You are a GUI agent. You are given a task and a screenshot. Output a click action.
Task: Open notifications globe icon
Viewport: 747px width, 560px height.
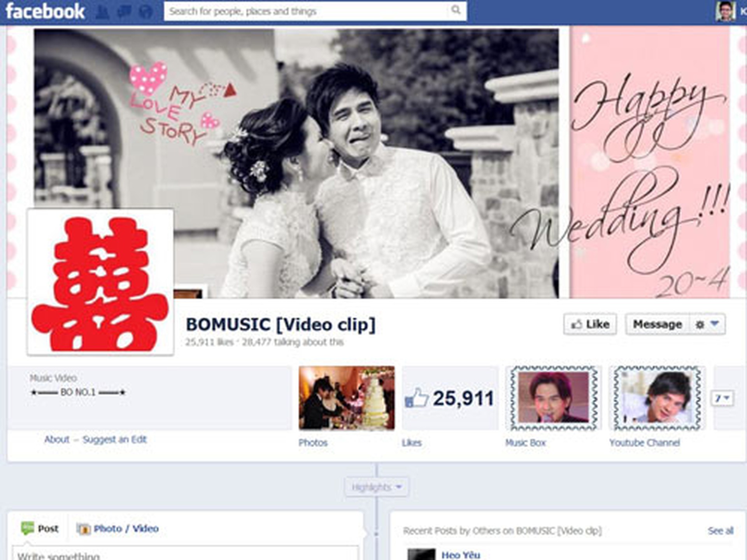point(146,12)
